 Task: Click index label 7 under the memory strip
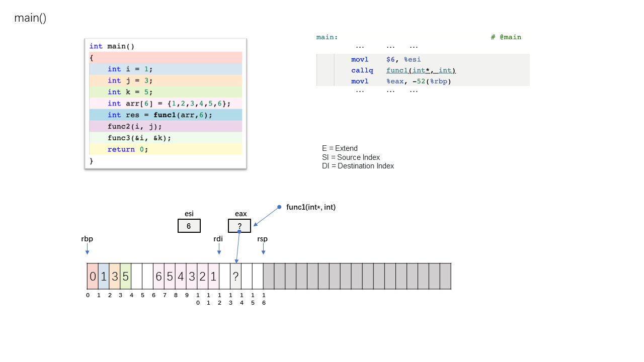click(165, 295)
